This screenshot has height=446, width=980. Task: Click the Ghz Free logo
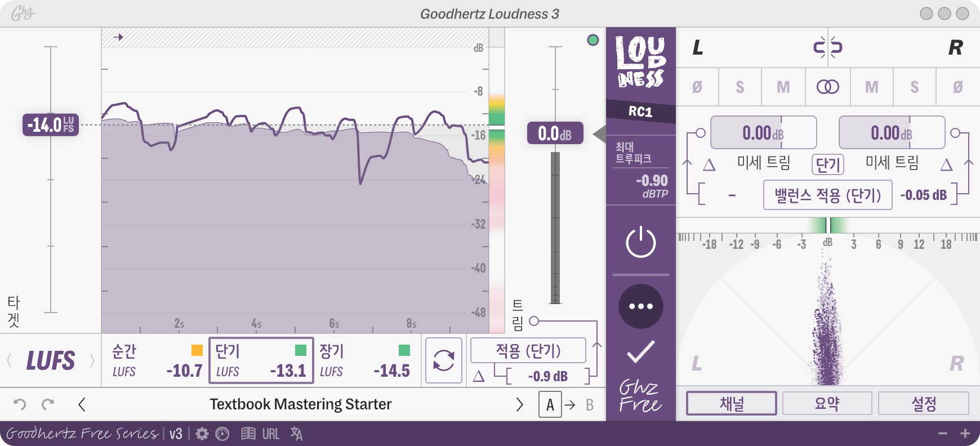pyautogui.click(x=640, y=396)
